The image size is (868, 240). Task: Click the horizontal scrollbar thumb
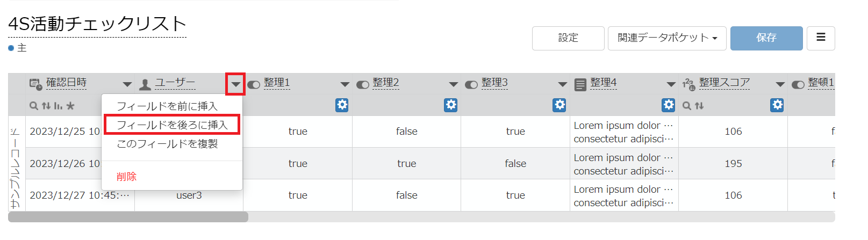tap(128, 217)
